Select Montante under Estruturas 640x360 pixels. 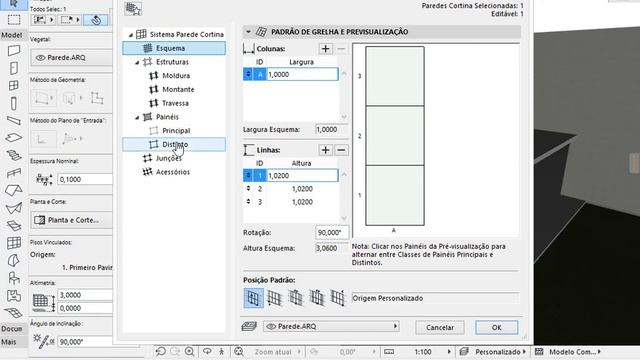pyautogui.click(x=178, y=89)
